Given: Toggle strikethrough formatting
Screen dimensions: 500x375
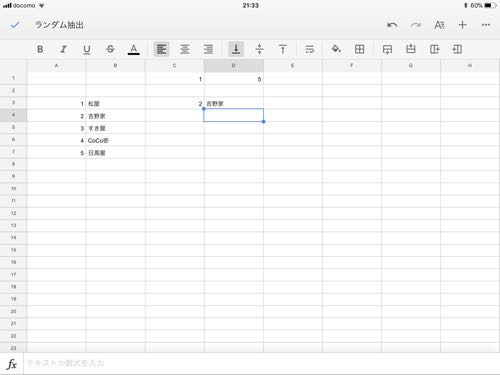Looking at the screenshot, I should click(x=110, y=49).
